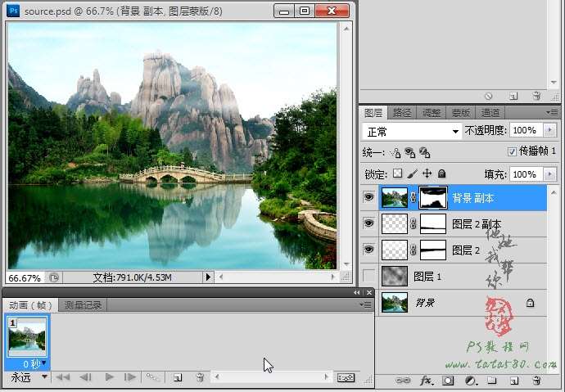Click the unify layer visibility icon
This screenshot has width=565, height=392.
tap(409, 152)
